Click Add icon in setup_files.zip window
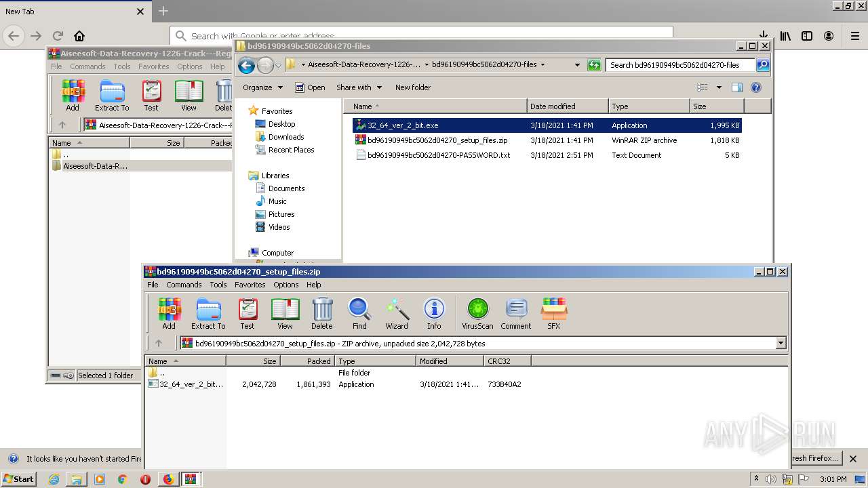This screenshot has width=868, height=488. point(169,314)
